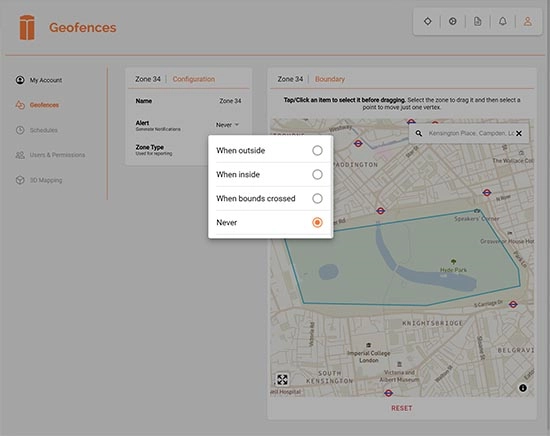Select the Never radio button
Viewport: 550px width, 436px height.
click(317, 222)
